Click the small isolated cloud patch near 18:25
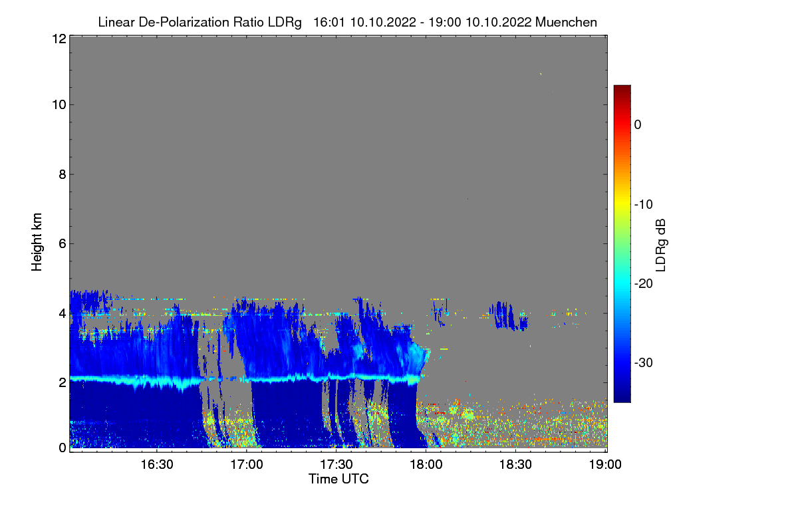 pyautogui.click(x=507, y=316)
